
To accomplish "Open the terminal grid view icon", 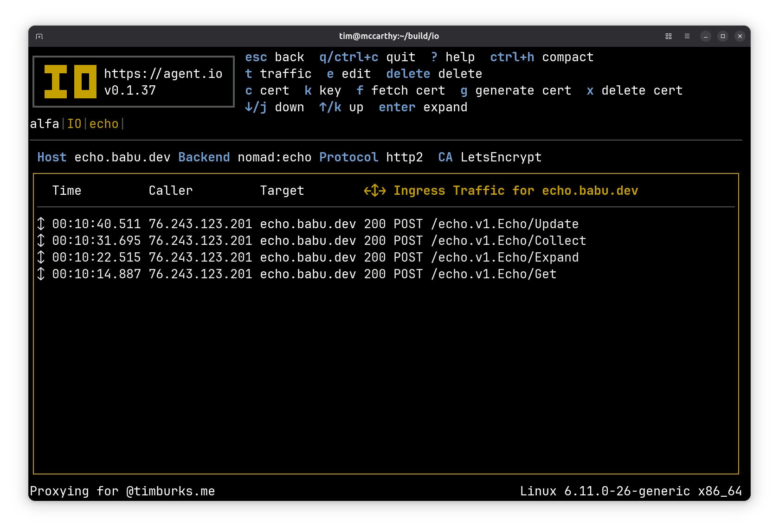I will 669,36.
